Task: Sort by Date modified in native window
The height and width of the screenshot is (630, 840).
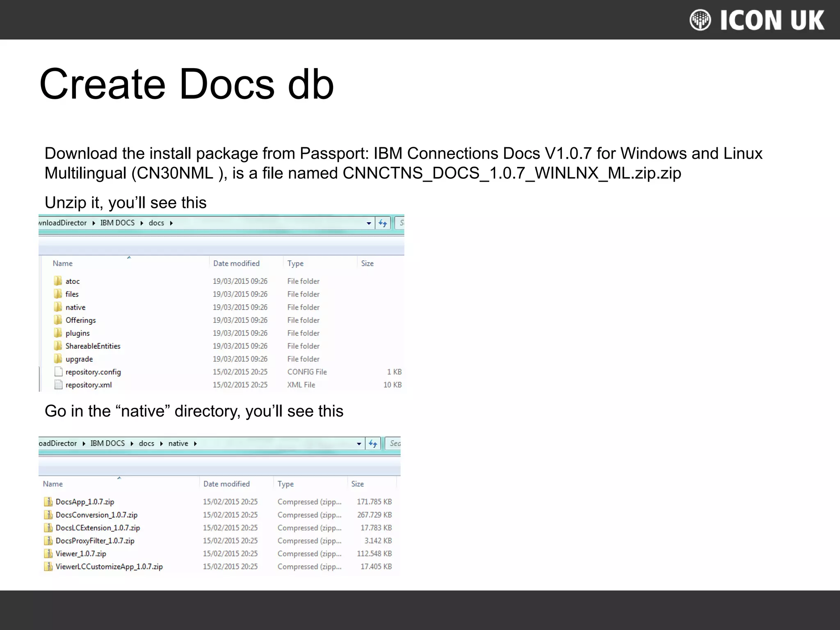Action: pyautogui.click(x=226, y=484)
